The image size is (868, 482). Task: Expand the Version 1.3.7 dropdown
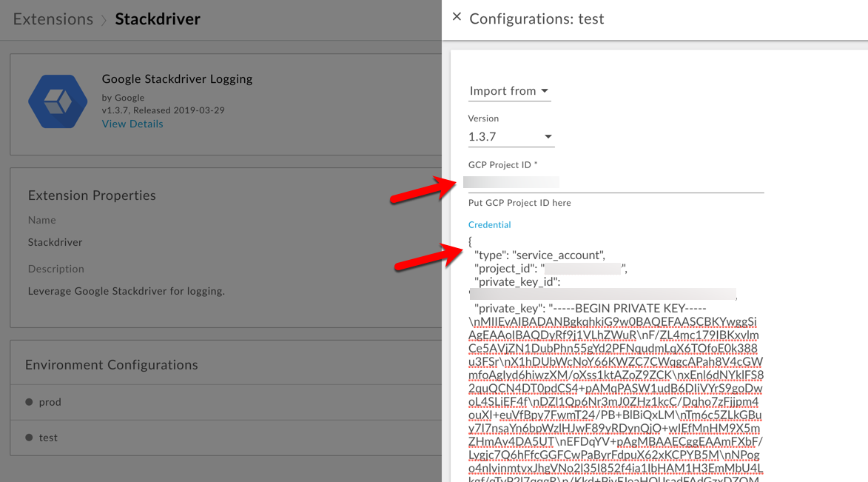[x=511, y=137]
